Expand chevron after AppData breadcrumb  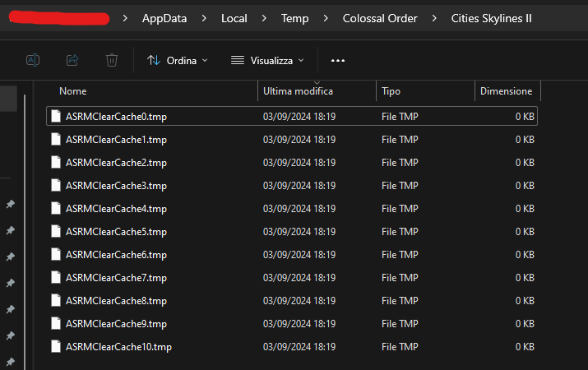point(204,18)
